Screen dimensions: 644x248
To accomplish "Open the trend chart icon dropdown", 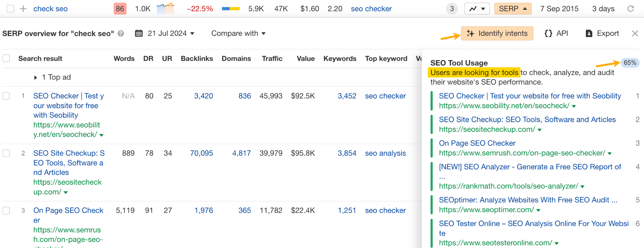I will point(477,9).
